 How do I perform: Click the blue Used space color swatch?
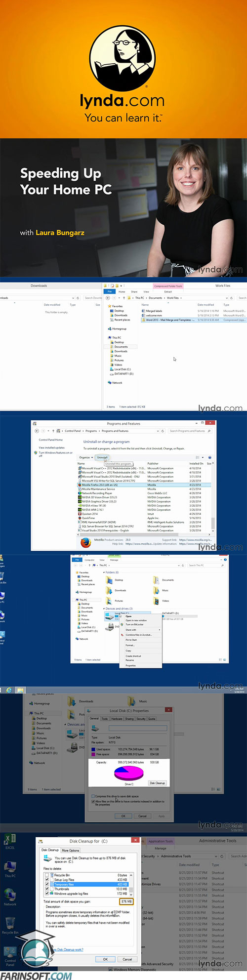[93, 749]
